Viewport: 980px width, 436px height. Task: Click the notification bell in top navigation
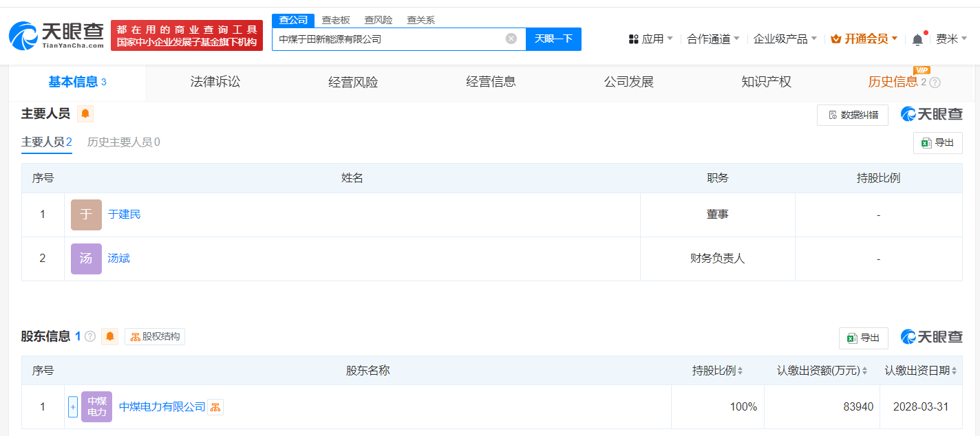pos(917,39)
